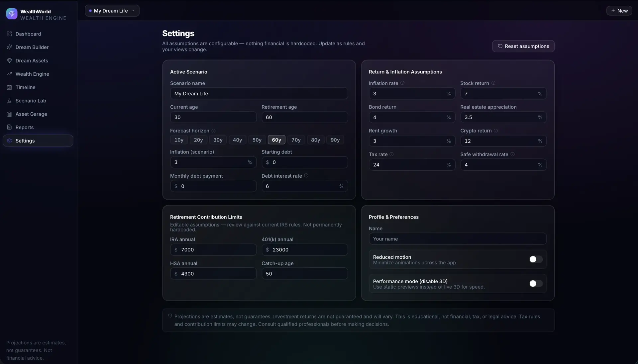638x364 pixels.
Task: Click the Retirement age field
Action: pos(304,117)
